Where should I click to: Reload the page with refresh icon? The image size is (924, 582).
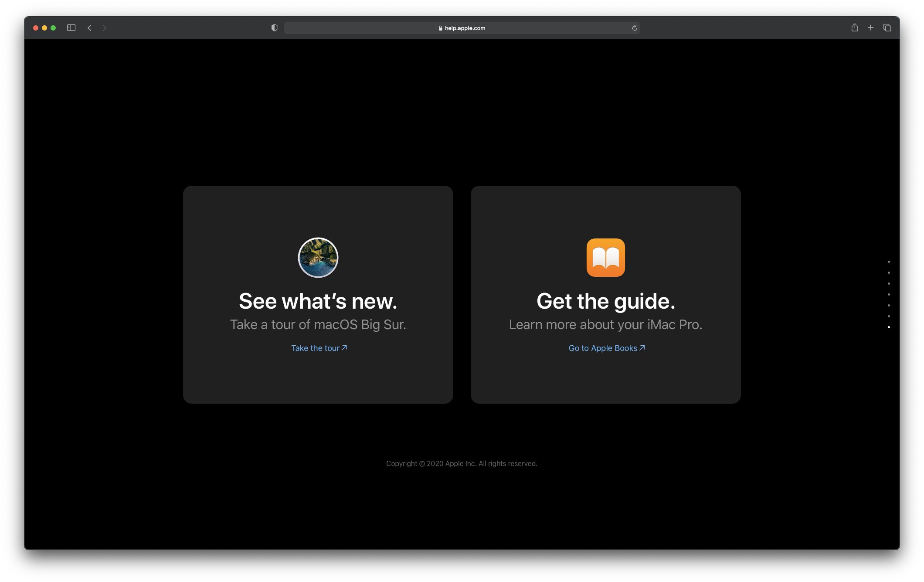point(634,28)
